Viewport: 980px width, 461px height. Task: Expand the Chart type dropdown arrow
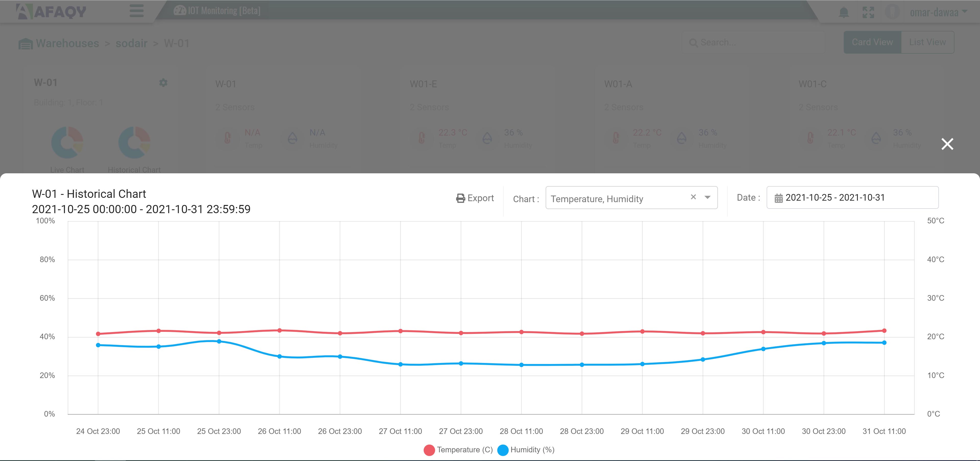pos(707,197)
